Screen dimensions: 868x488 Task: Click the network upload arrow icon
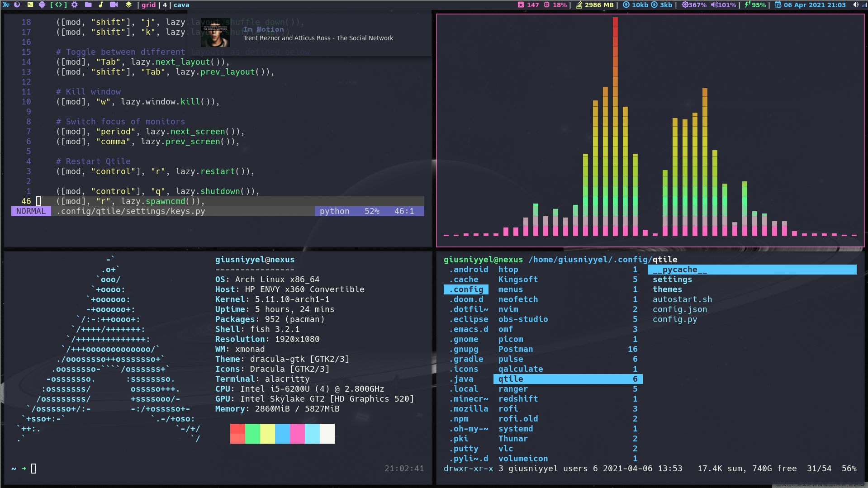point(626,5)
